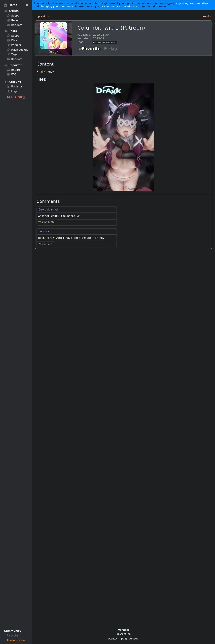Viewport: 215px width, 644px height.
Task: Open commenter baptiste's name
Action: pos(44,231)
